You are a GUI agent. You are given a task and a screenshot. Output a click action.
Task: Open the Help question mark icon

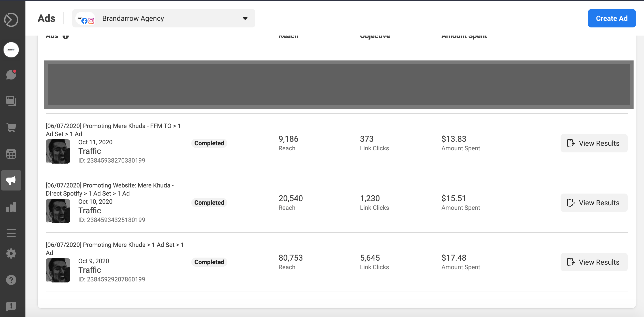coord(11,280)
